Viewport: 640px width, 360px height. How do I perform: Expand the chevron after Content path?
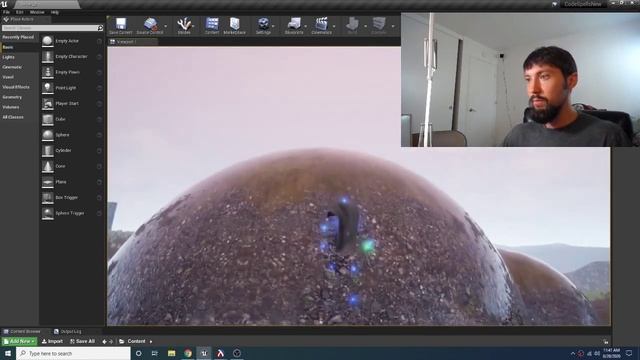(x=151, y=342)
